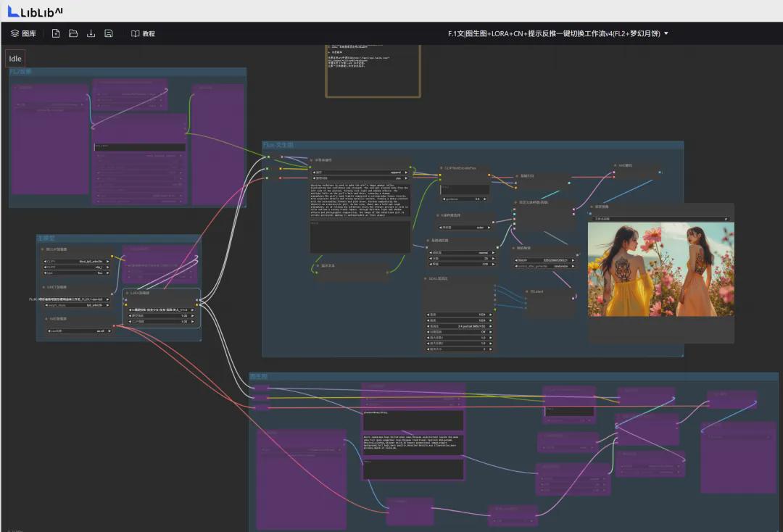Collapse the CLIPTextEncodeFlux node
Image resolution: width=783 pixels, height=532 pixels.
pos(441,167)
